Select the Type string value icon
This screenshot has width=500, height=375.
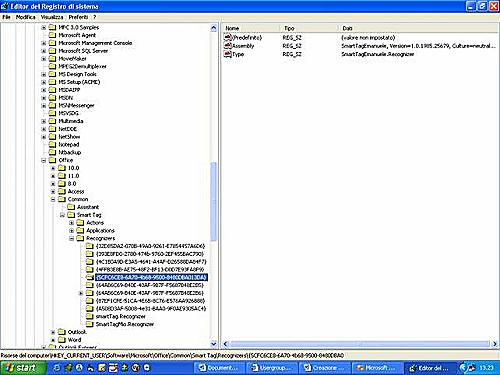pos(228,54)
